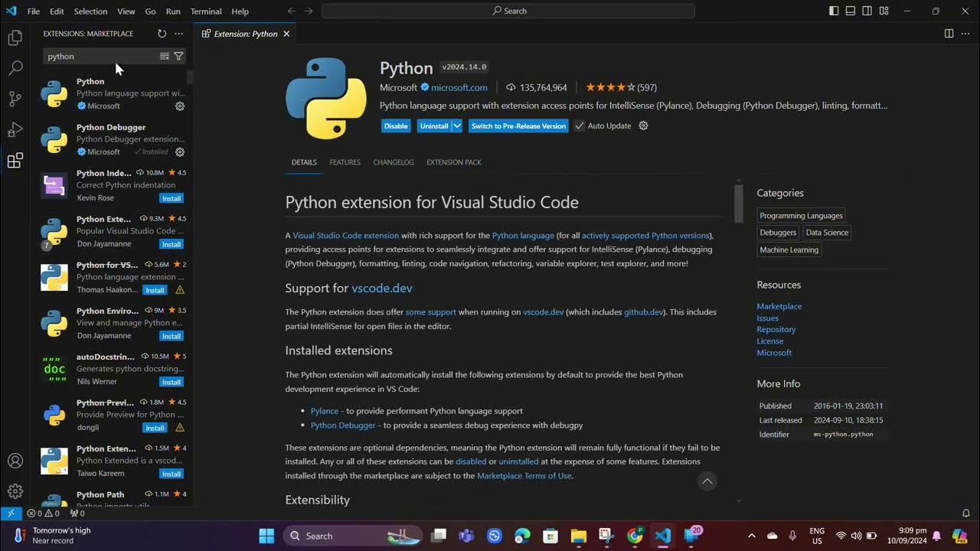
Task: Clear extensions search results
Action: [164, 57]
